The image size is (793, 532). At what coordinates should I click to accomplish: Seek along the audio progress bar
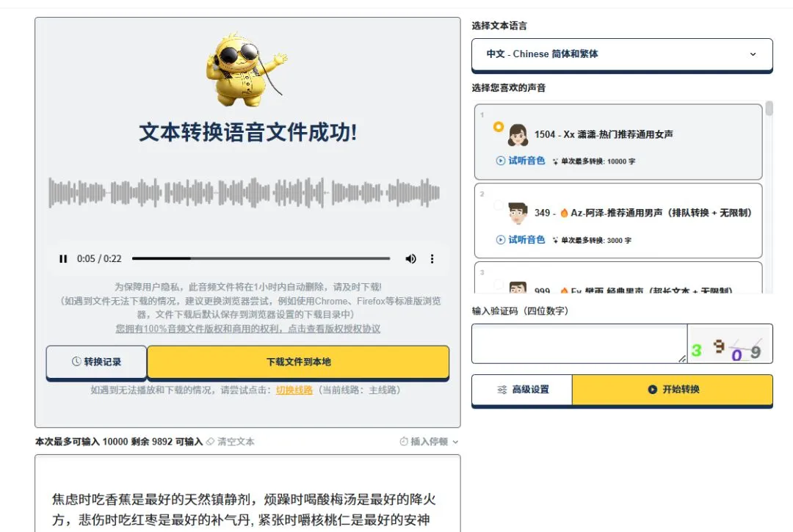[261, 258]
